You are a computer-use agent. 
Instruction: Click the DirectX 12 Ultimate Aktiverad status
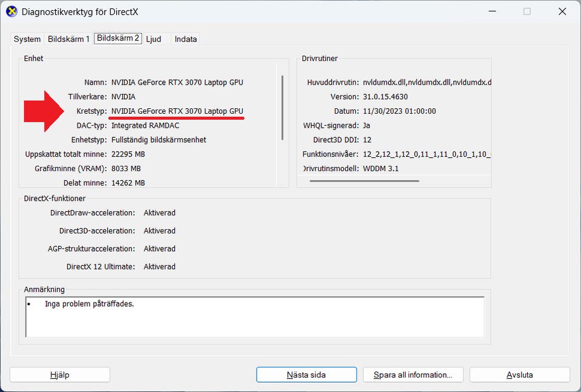[x=159, y=267]
